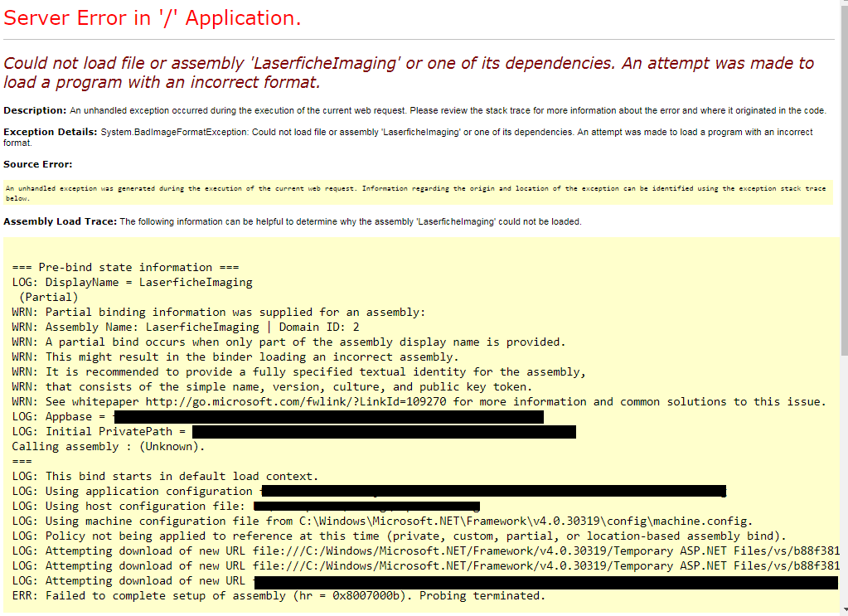The width and height of the screenshot is (848, 616).
Task: Click the "LOG: Initial PrivatePath =" line
Action: 294,432
